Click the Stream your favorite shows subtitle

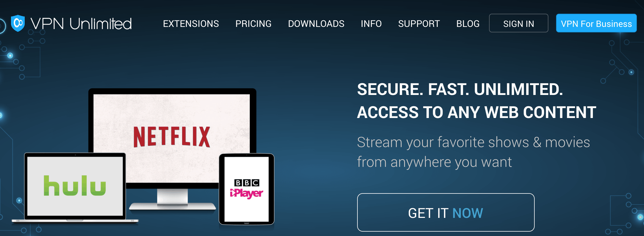point(473,152)
